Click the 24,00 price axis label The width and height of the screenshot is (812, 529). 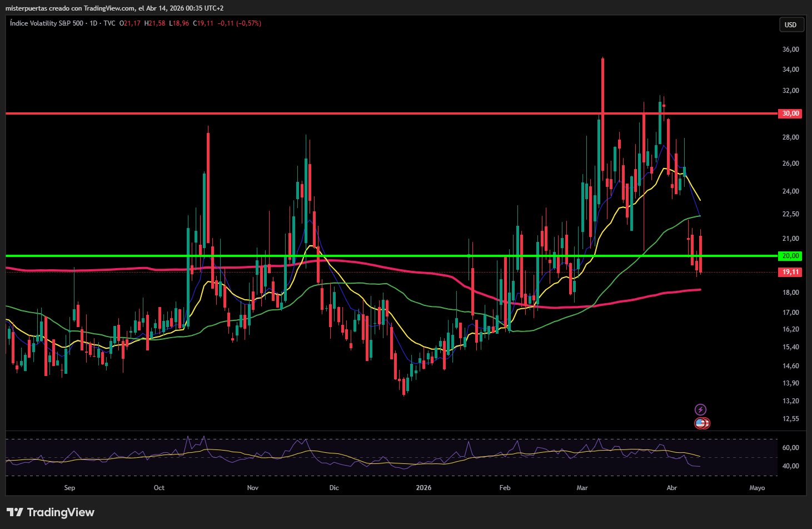(790, 191)
